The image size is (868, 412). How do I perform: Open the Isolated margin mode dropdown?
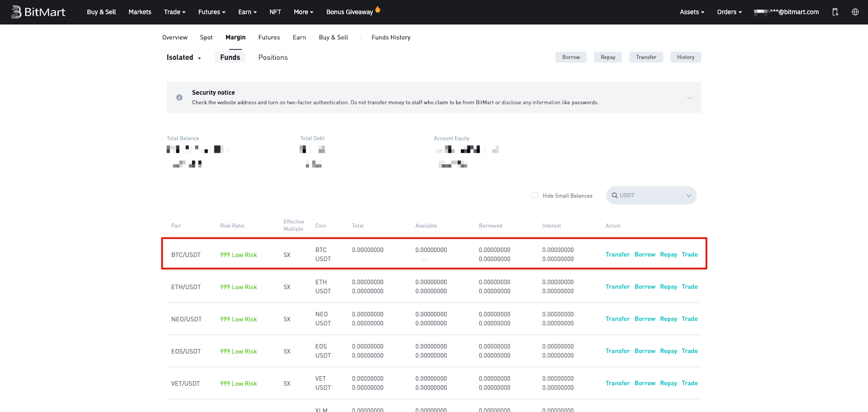[184, 57]
